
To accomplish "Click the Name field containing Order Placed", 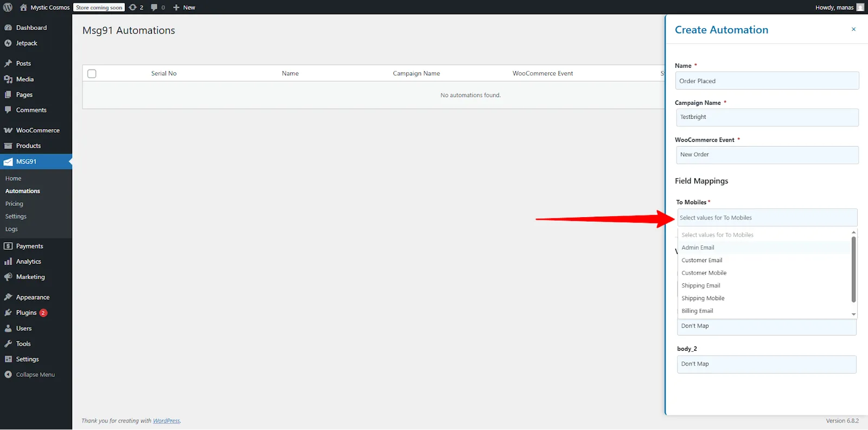I will pos(767,81).
